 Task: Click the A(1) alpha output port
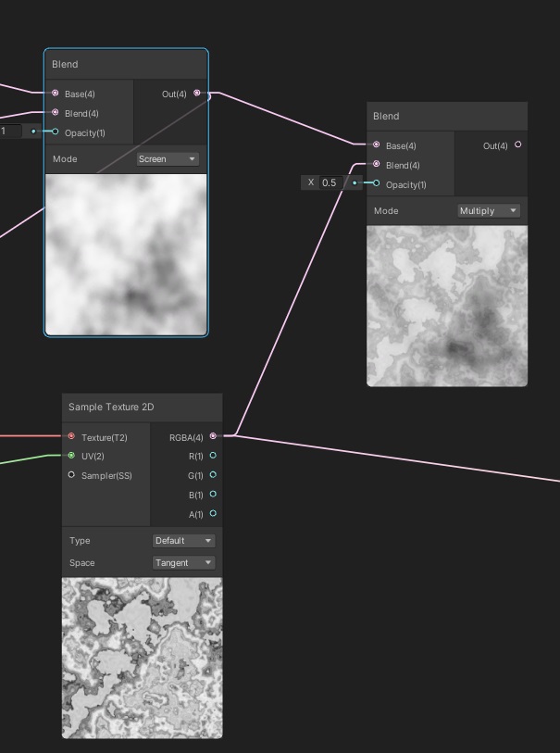(x=213, y=514)
